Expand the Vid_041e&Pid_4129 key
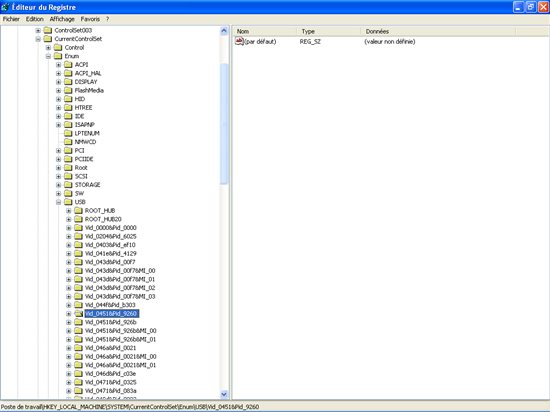This screenshot has width=550, height=412. (x=69, y=254)
